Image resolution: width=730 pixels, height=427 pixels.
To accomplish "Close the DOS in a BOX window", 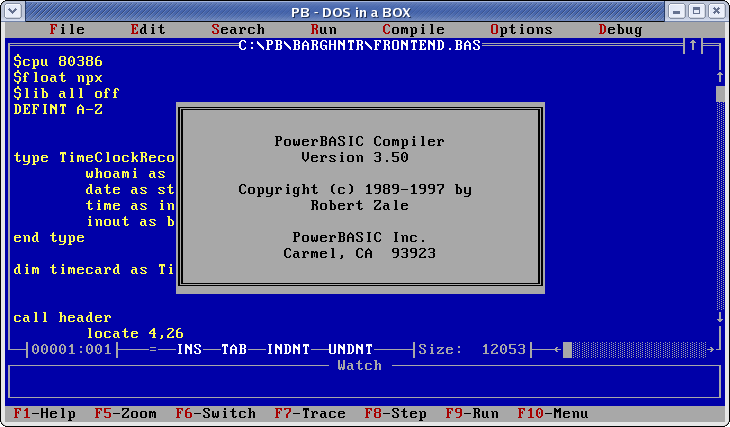I will click(x=716, y=11).
